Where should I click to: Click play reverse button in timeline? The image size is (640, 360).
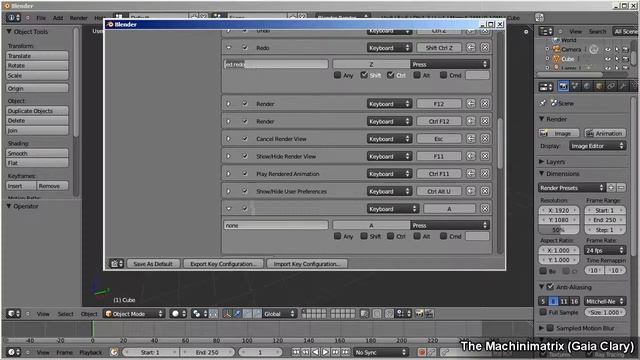tap(315, 352)
